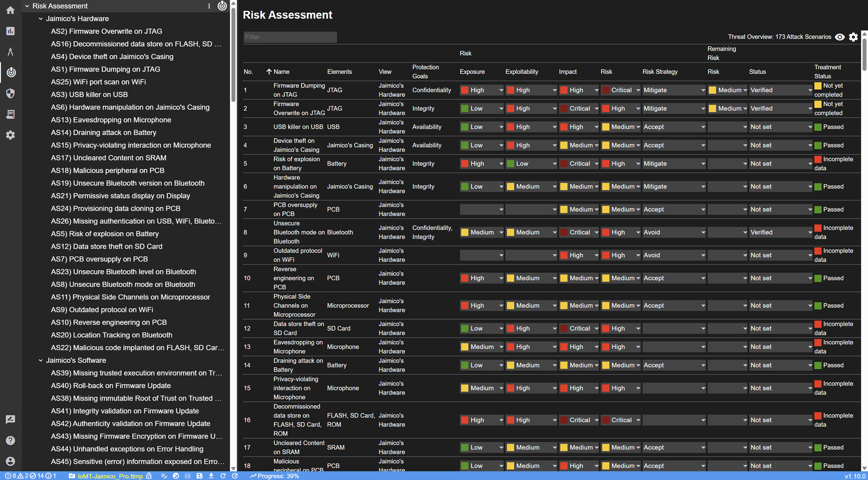The height and width of the screenshot is (480, 868).
Task: Open the shield mitigation view in sidebar
Action: click(x=10, y=93)
